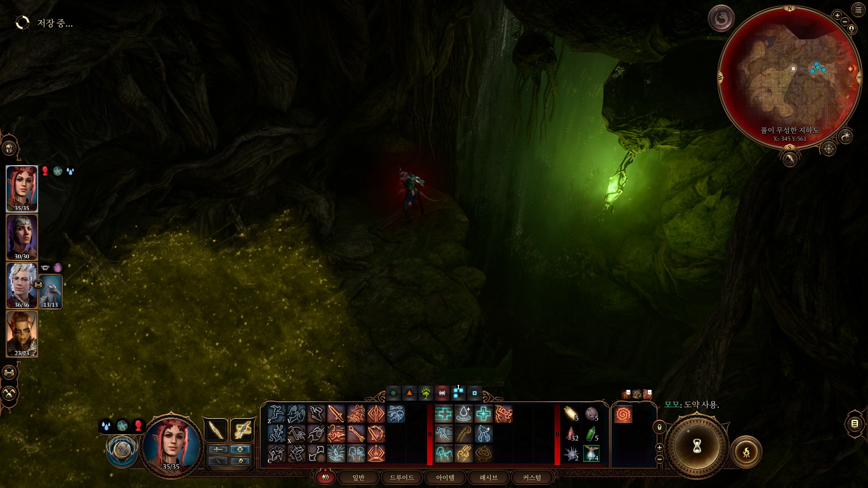868x488 pixels.
Task: Filter by orange triangle bonus action
Action: 410,393
